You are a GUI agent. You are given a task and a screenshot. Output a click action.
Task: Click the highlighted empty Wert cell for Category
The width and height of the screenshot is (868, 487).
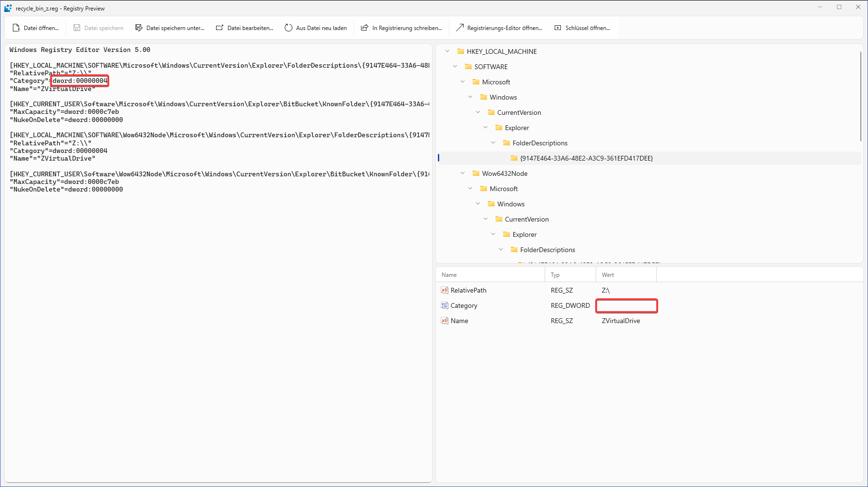[x=626, y=305]
